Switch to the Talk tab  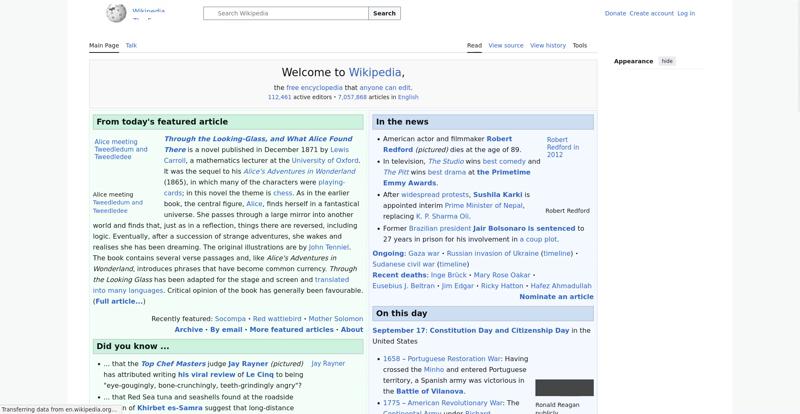point(131,45)
